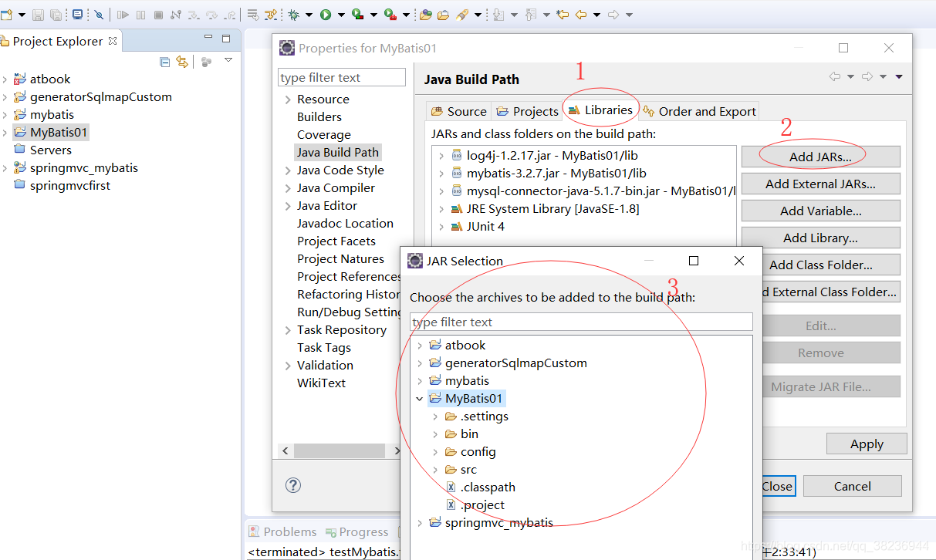The width and height of the screenshot is (936, 560).
Task: Click the Properties dialog help icon
Action: pyautogui.click(x=293, y=485)
